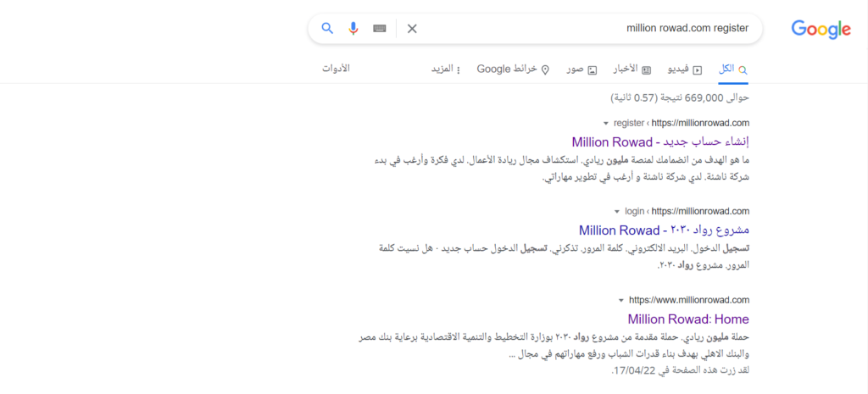868x394 pixels.
Task: Click the https://www.millionrowad.com URL text
Action: click(689, 300)
